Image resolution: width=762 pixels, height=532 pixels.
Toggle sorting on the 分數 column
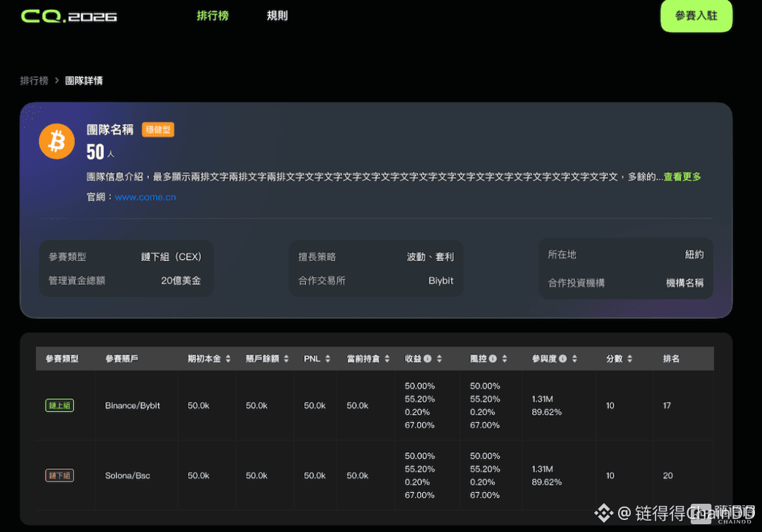pyautogui.click(x=630, y=358)
